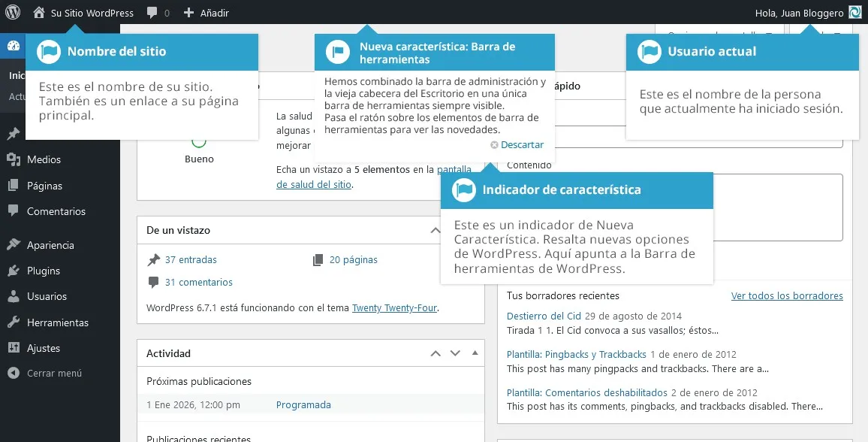Viewport: 868px width, 442px height.
Task: Click the pin icon beside 37 entradas
Action: tap(153, 260)
